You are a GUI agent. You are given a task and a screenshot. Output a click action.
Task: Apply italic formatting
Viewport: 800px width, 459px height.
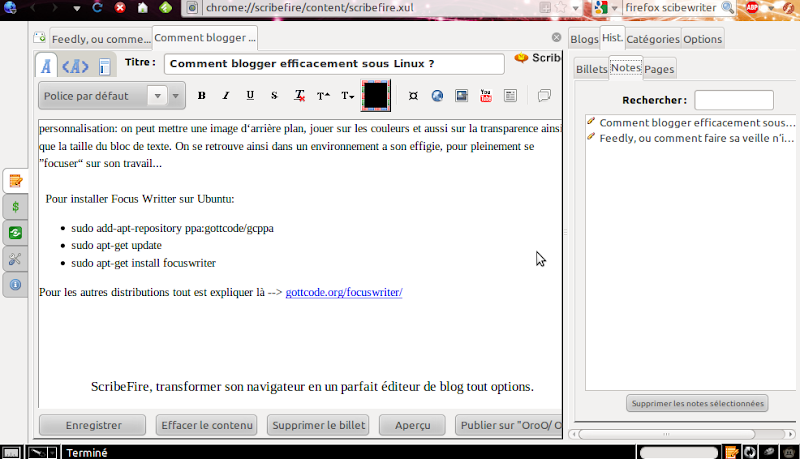226,95
